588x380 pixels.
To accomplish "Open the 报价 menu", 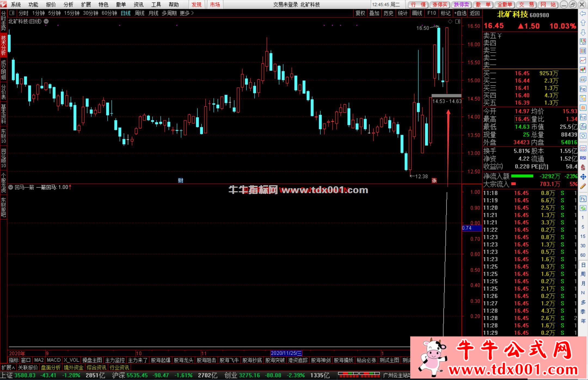I will [x=51, y=5].
